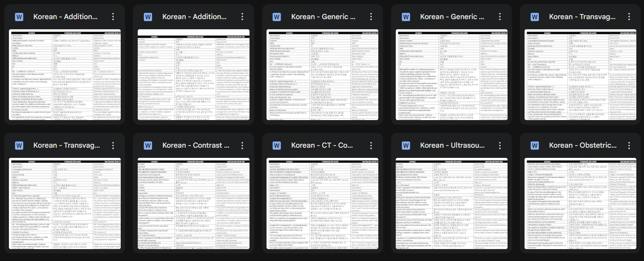Open three-dot menu for Korean - Contrast file
This screenshot has width=644, height=261.
point(242,146)
